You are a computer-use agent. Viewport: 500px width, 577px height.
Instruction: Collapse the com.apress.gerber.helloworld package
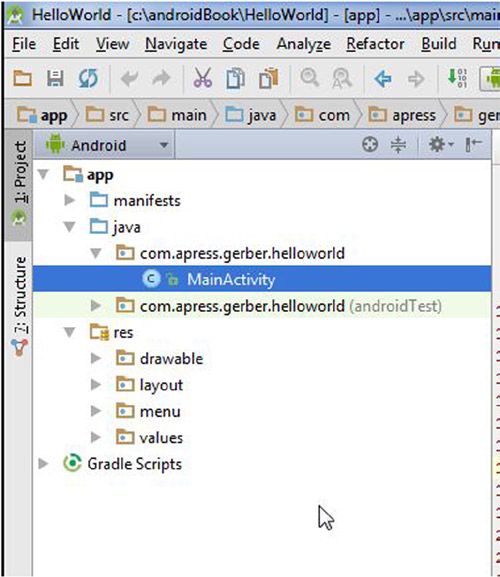(x=96, y=253)
